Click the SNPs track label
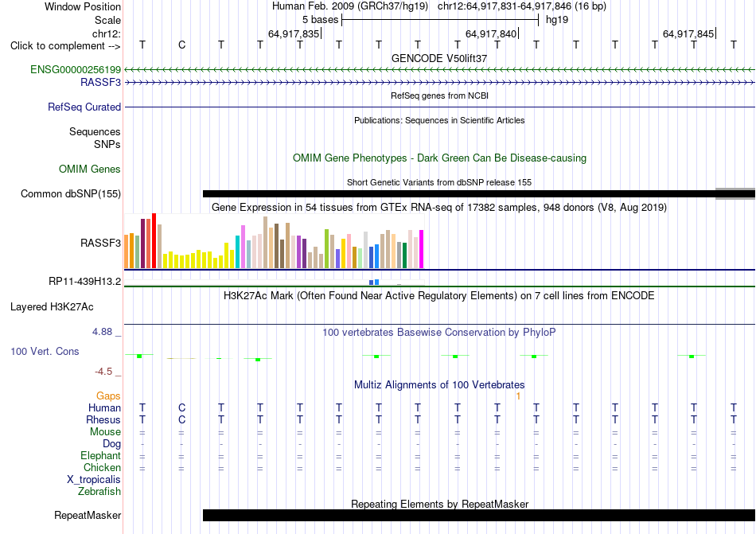756x534 pixels. 107,144
